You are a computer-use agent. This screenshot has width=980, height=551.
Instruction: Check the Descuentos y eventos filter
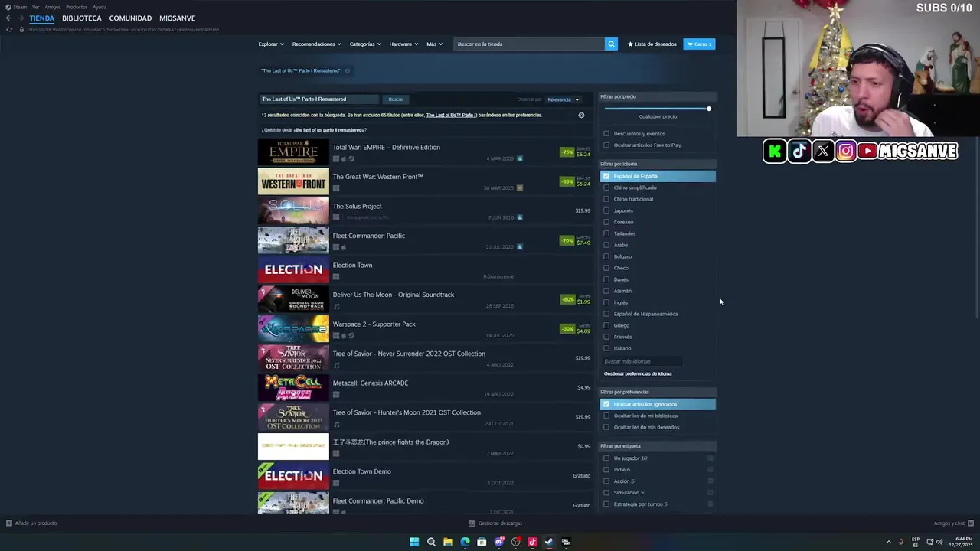click(x=606, y=134)
